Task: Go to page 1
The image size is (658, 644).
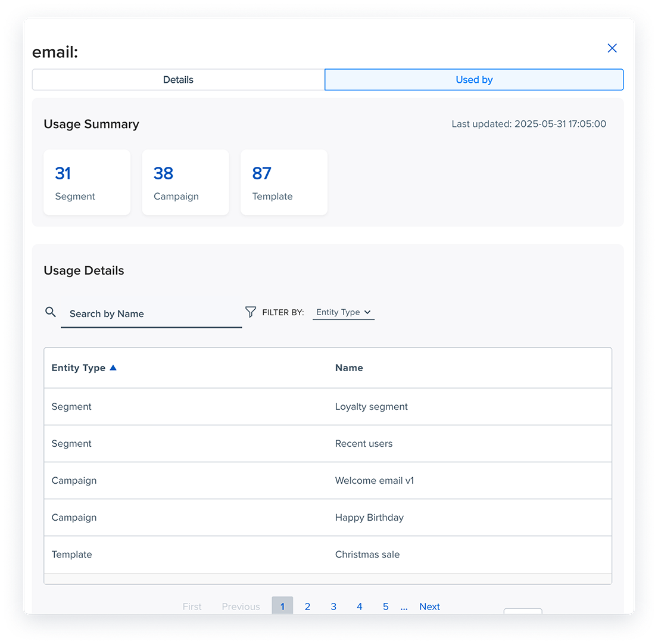Action: point(282,606)
